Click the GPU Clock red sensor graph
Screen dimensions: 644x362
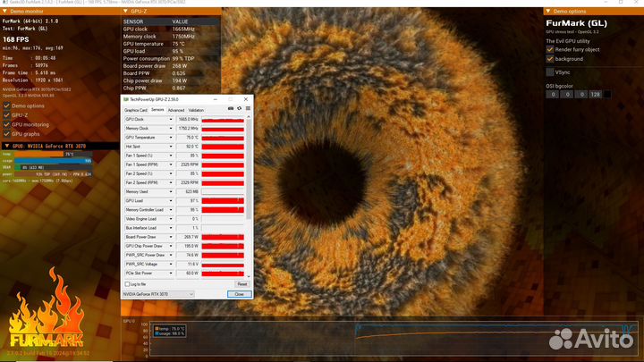223,120
